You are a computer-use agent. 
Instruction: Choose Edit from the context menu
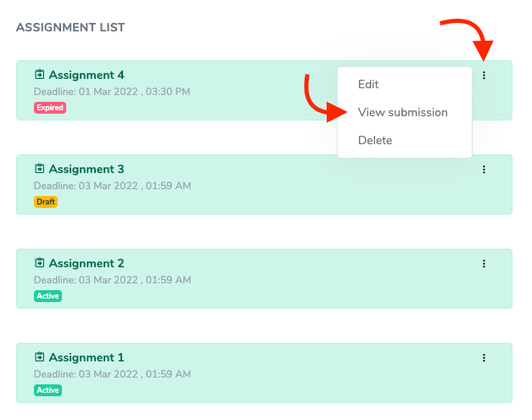tap(368, 85)
